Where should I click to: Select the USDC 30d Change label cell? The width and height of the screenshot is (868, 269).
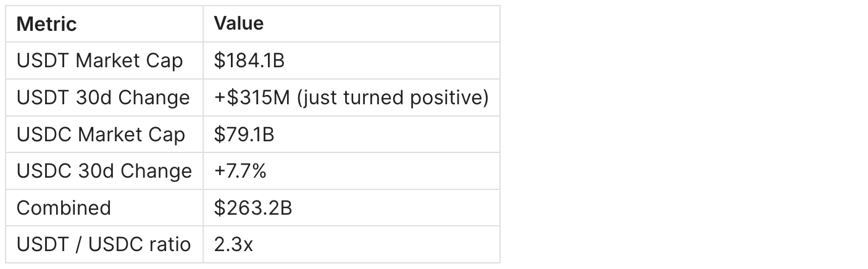point(104,171)
